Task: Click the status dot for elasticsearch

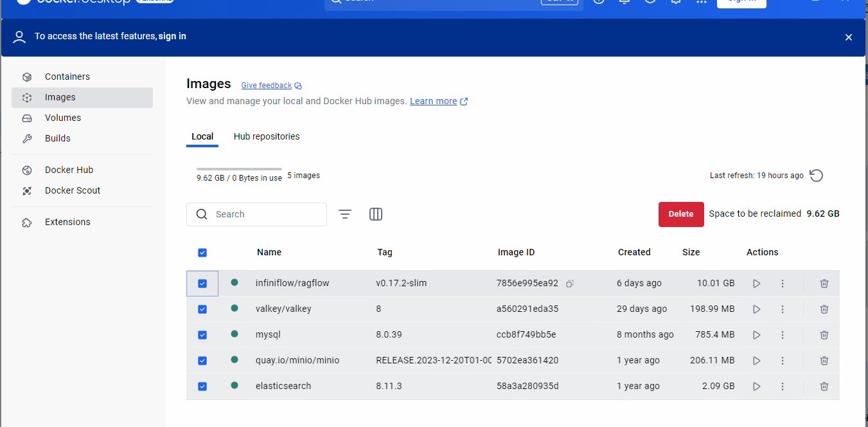Action: (235, 385)
